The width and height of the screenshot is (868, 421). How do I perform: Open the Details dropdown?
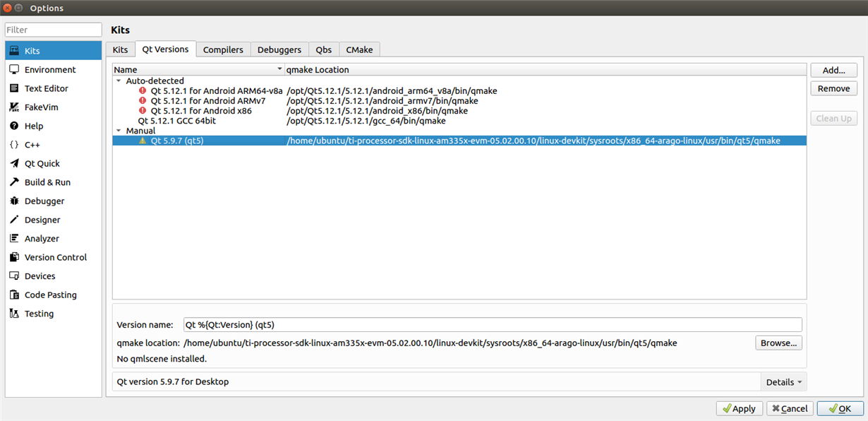(x=784, y=382)
